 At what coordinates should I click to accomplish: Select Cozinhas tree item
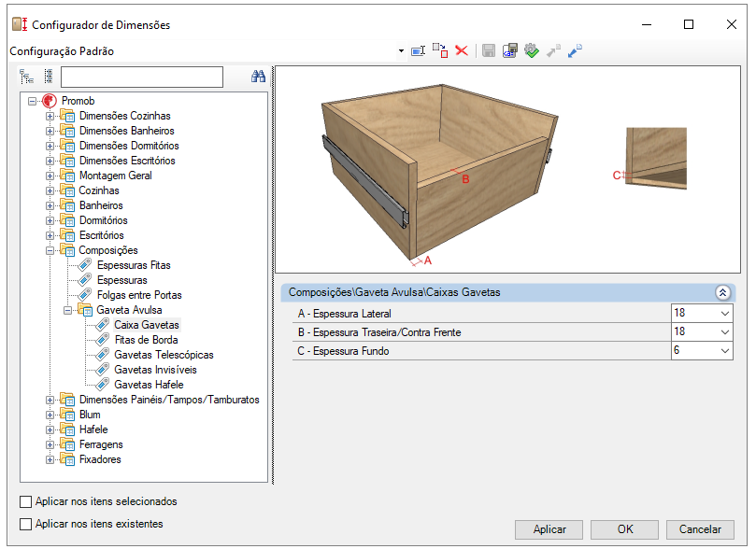pyautogui.click(x=99, y=190)
